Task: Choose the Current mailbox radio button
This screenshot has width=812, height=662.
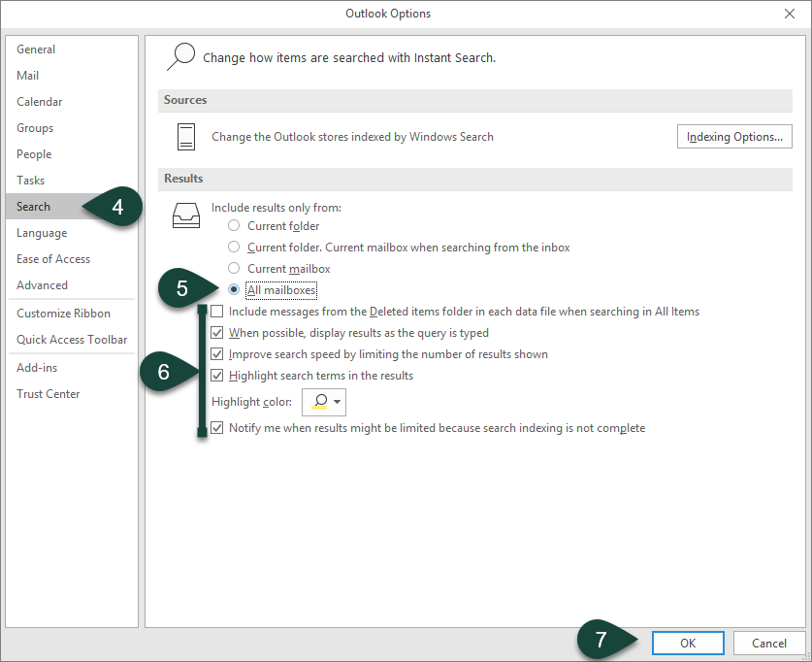Action: pos(234,269)
